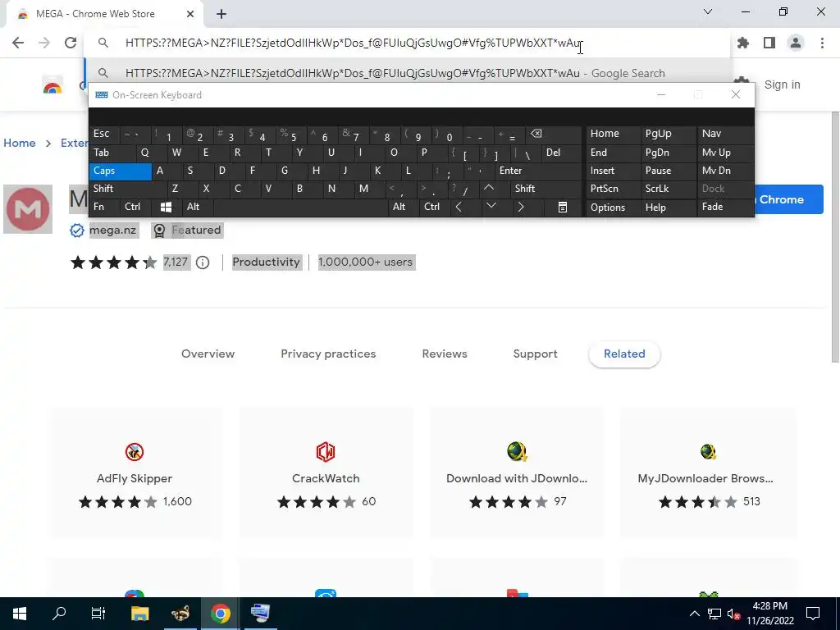Click the Featured badge icon
840x630 pixels.
159,231
